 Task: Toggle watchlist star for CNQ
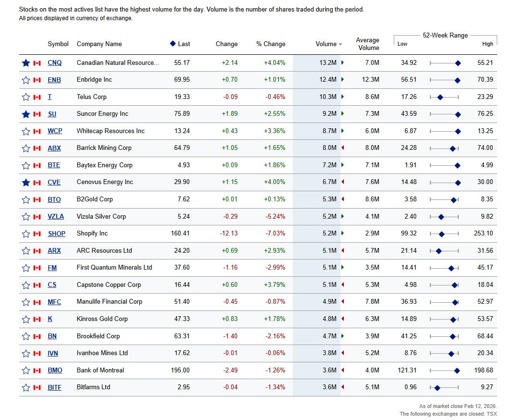tap(26, 62)
